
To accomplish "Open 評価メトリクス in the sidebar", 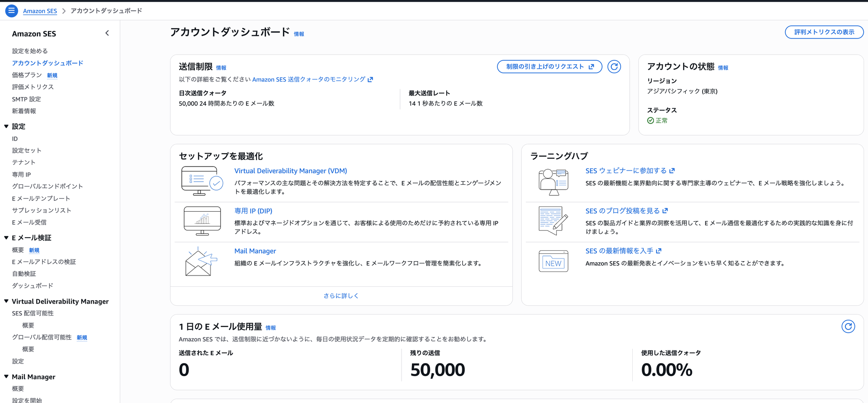I will (33, 87).
